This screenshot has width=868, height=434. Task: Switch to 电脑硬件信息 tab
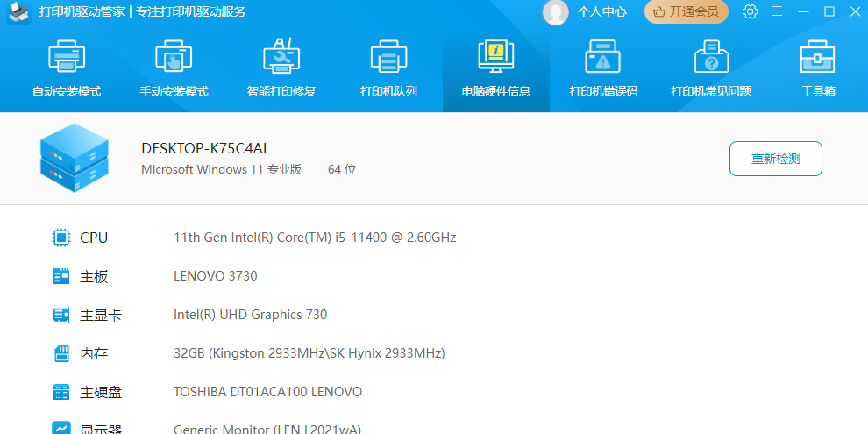coord(496,68)
